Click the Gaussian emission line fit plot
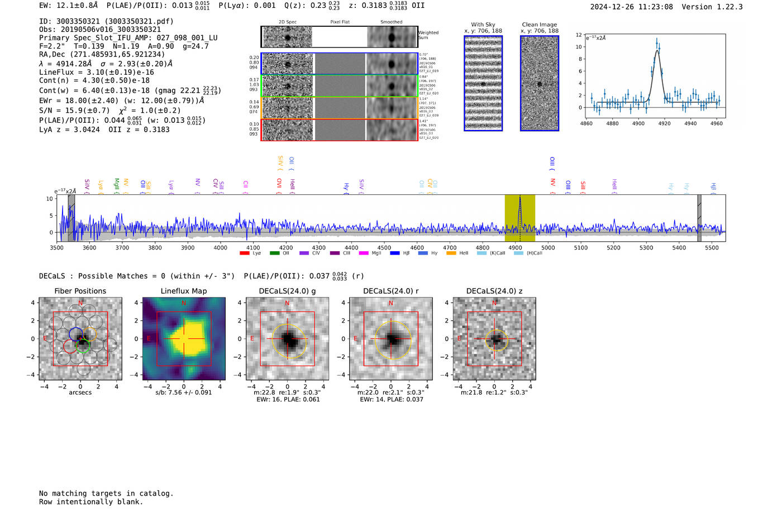 pyautogui.click(x=655, y=76)
